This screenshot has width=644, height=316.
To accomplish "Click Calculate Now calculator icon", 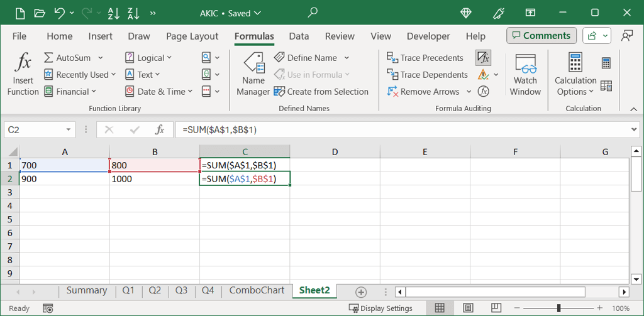I will [606, 63].
